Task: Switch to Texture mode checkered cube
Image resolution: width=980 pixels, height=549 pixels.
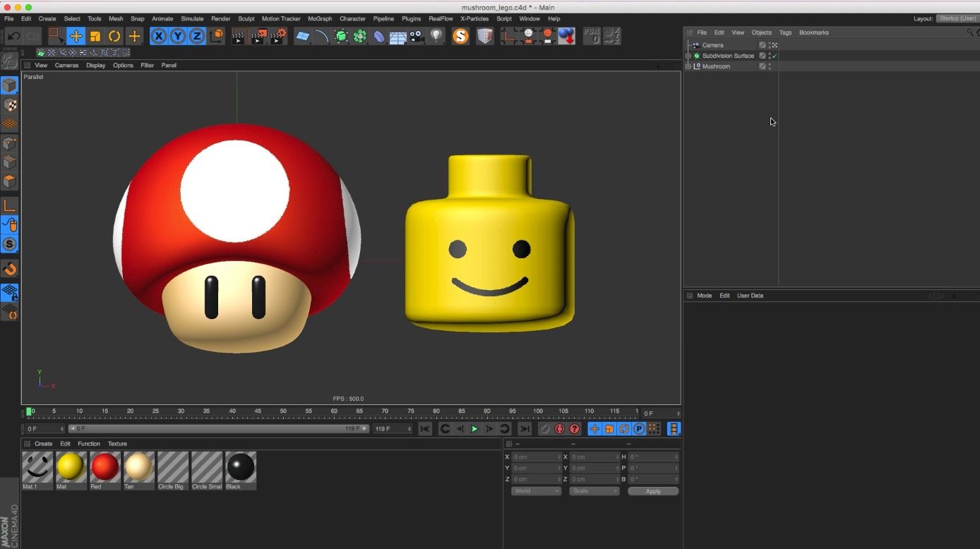Action: [x=9, y=105]
